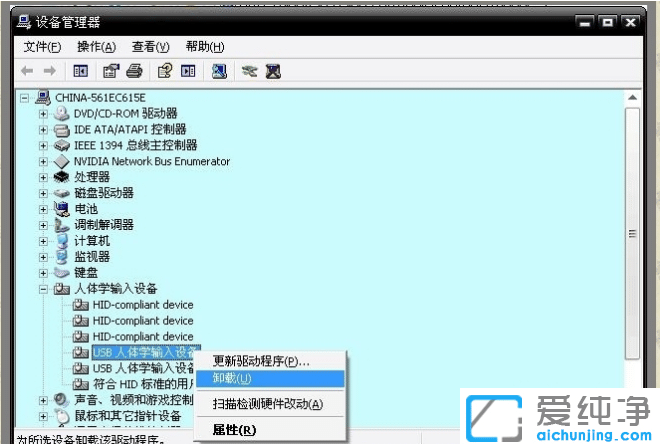Select the 电池 tree label
Screen dimensions: 660x448
(86, 209)
